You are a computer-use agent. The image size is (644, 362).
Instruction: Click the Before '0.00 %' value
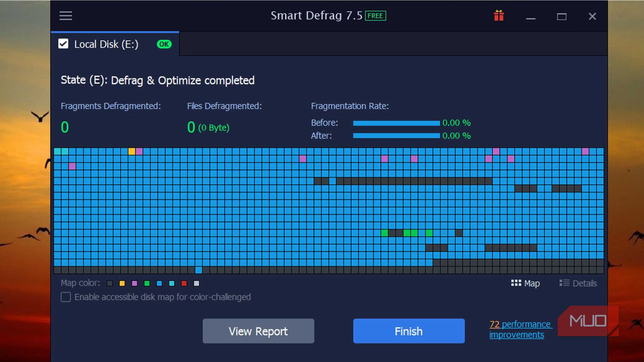[x=457, y=123]
